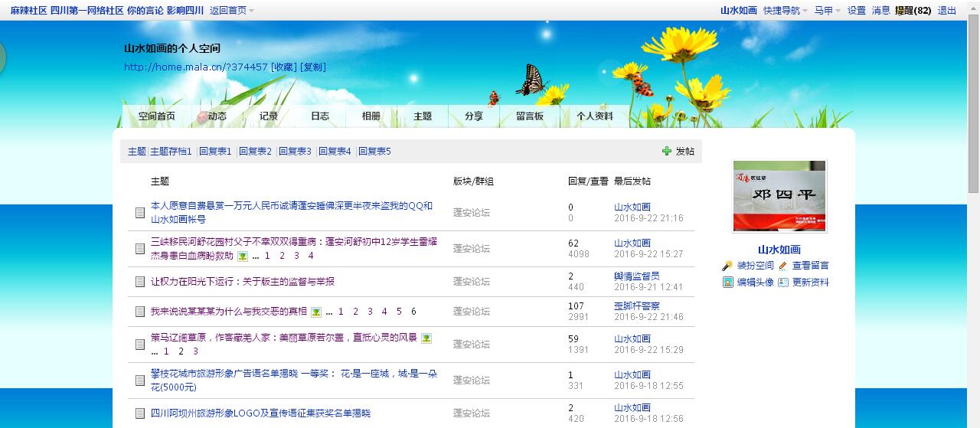Open the 留言板 tab

[x=530, y=116]
